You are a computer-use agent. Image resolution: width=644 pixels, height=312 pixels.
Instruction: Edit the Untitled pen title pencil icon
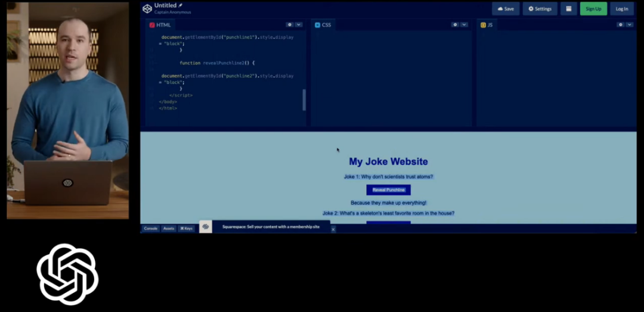(180, 5)
